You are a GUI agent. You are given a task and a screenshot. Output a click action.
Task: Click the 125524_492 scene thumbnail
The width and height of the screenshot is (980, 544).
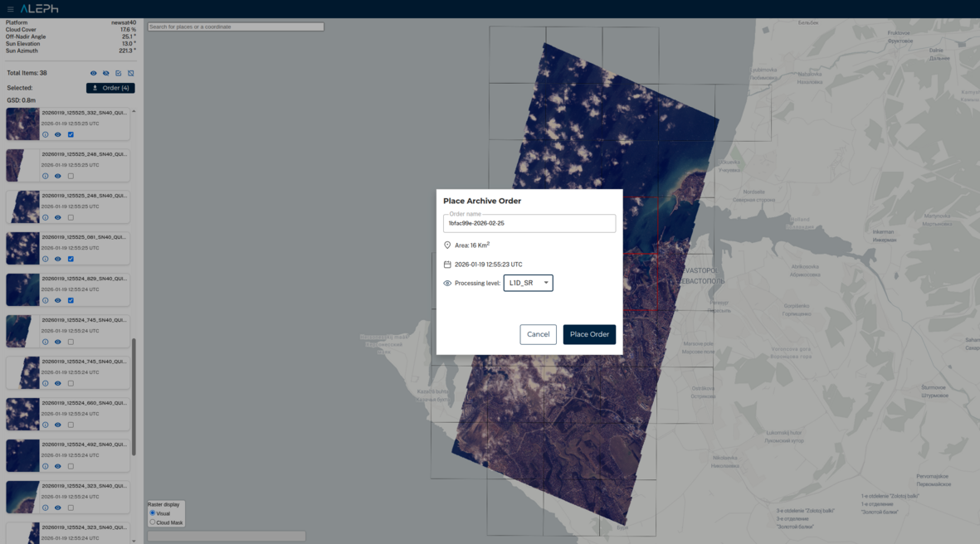point(23,455)
